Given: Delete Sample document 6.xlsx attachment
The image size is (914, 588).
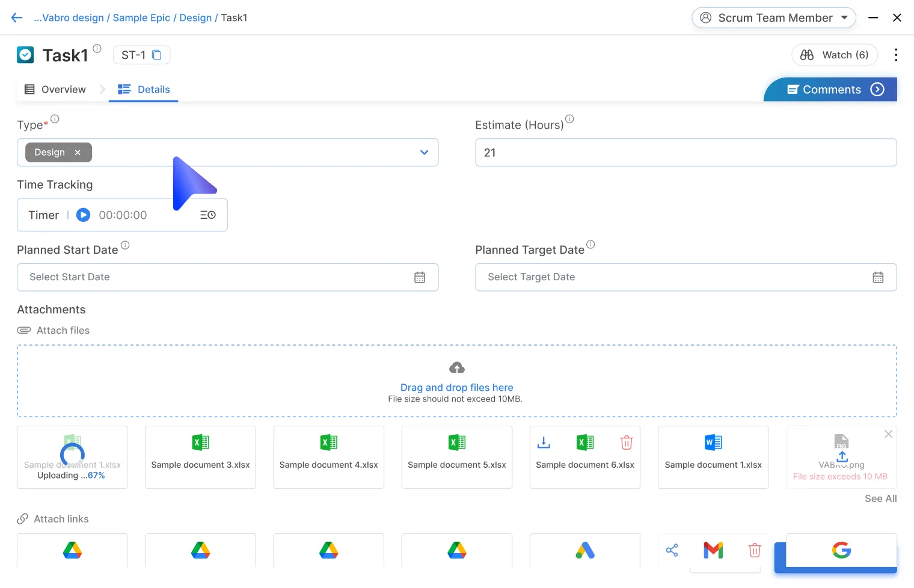Looking at the screenshot, I should point(627,443).
